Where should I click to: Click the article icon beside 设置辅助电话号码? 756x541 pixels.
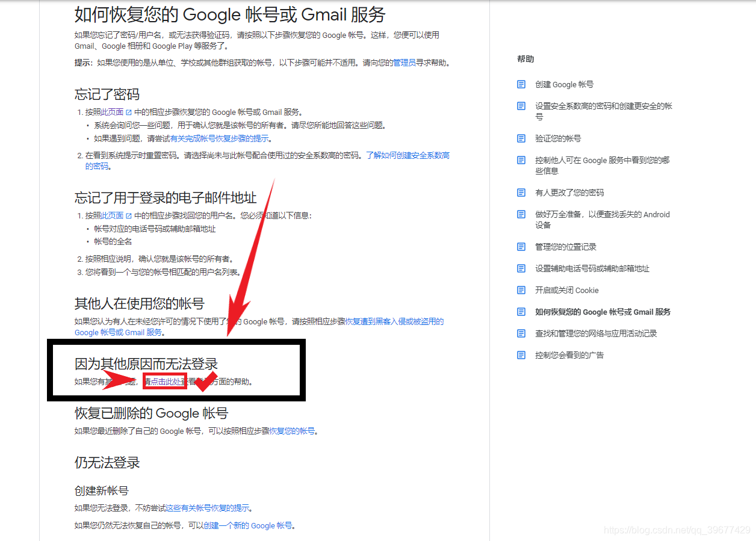[521, 268]
